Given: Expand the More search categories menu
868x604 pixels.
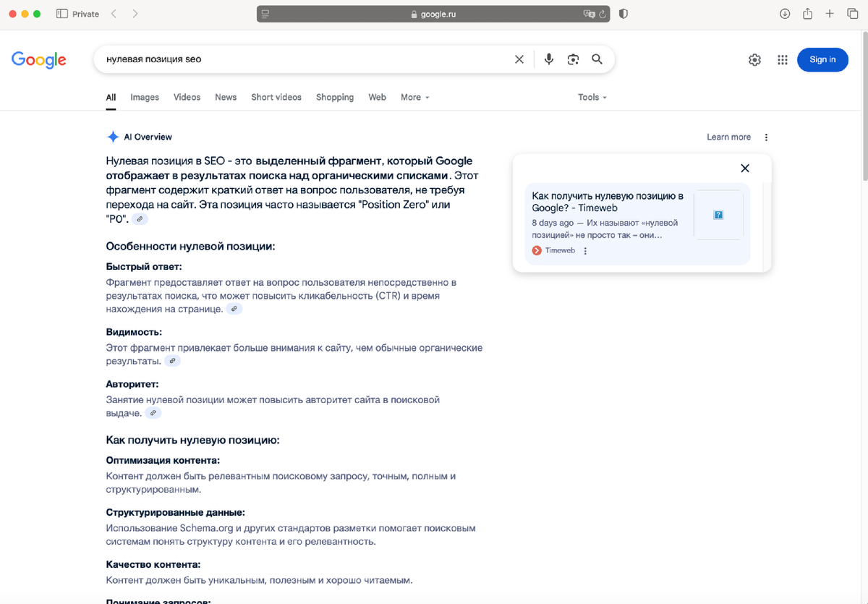Looking at the screenshot, I should tap(414, 97).
